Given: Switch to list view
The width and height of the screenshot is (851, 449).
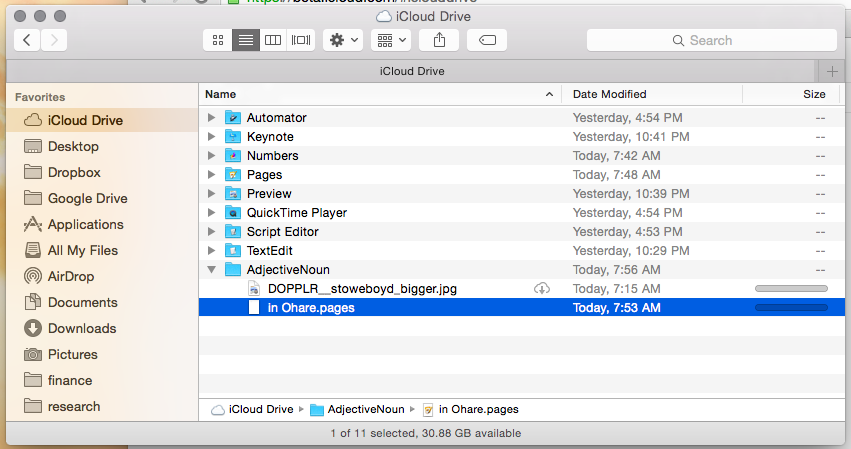Looking at the screenshot, I should pos(245,40).
